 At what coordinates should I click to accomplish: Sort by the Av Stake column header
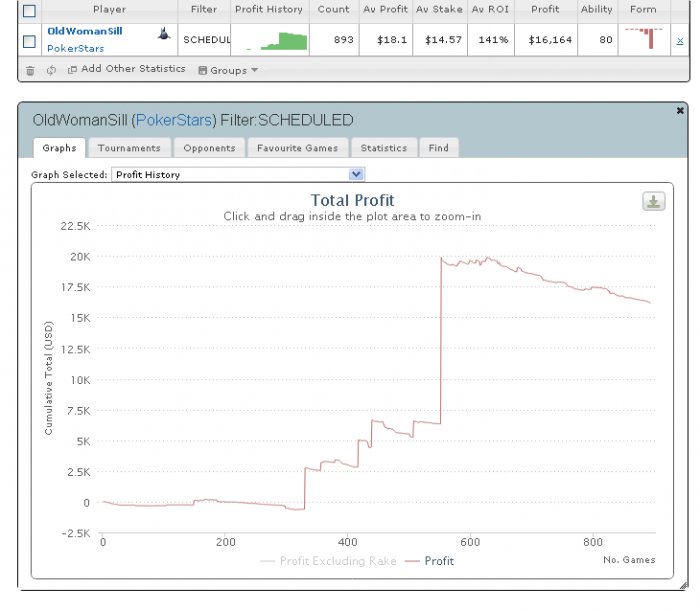click(x=439, y=9)
